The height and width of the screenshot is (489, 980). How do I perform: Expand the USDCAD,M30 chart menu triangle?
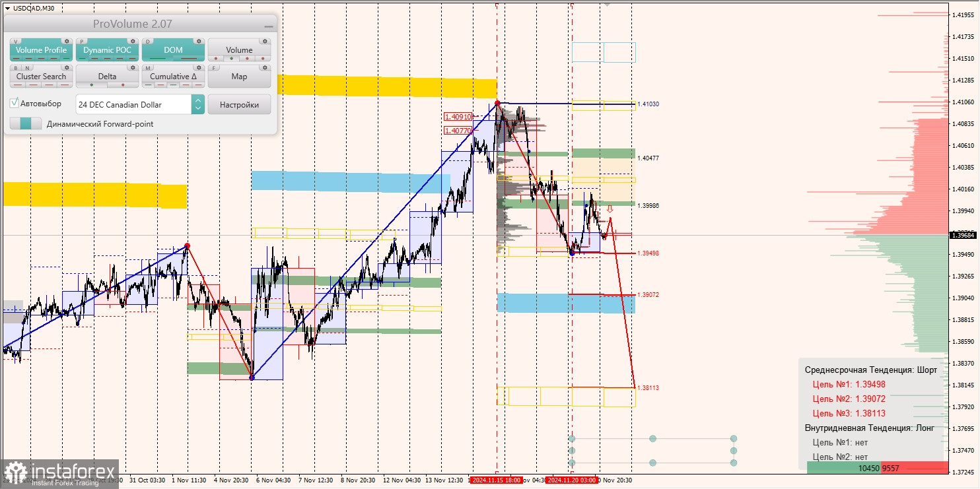coord(7,8)
